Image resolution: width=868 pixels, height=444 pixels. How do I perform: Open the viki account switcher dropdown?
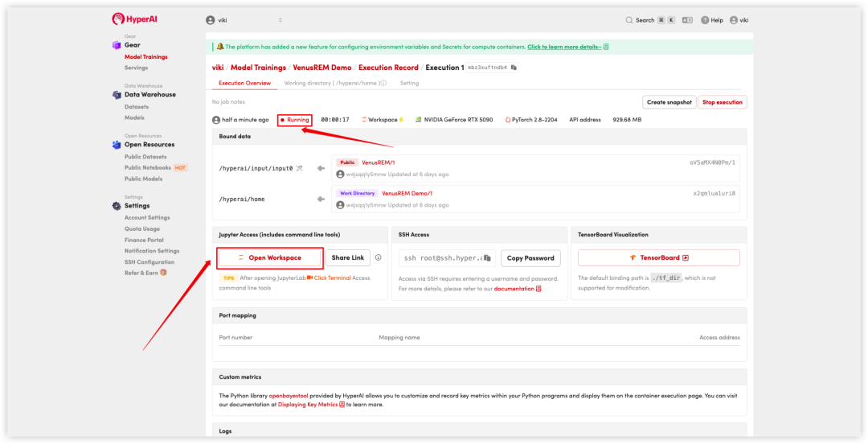[244, 20]
